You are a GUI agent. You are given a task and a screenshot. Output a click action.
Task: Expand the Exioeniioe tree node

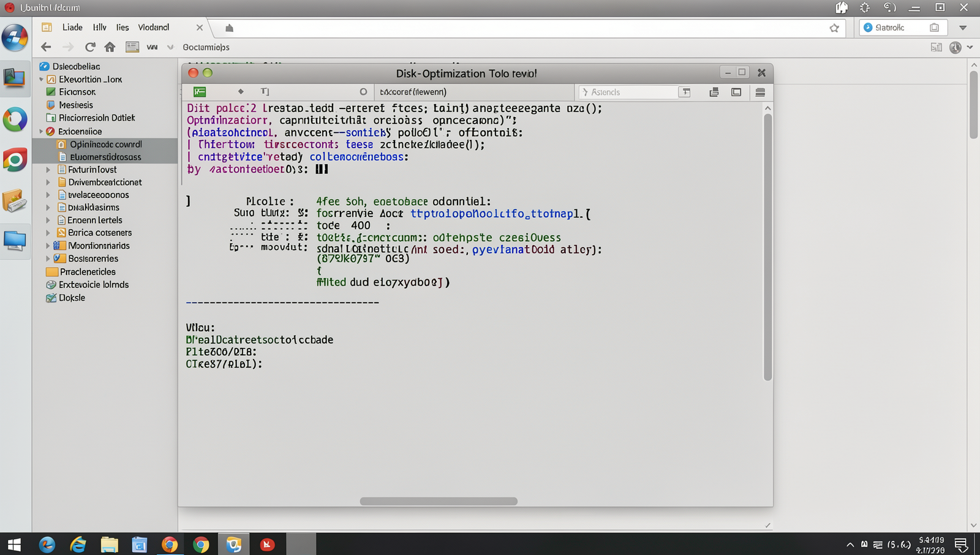pyautogui.click(x=41, y=131)
